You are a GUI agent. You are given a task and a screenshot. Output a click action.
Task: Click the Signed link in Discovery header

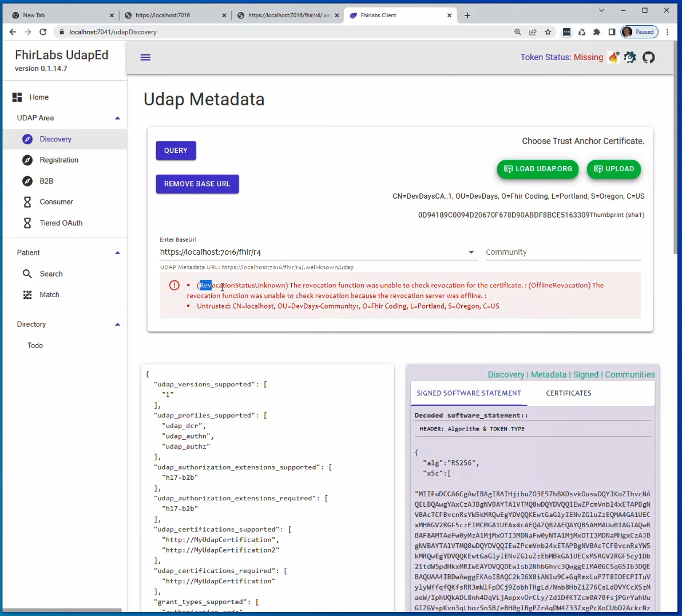(586, 374)
